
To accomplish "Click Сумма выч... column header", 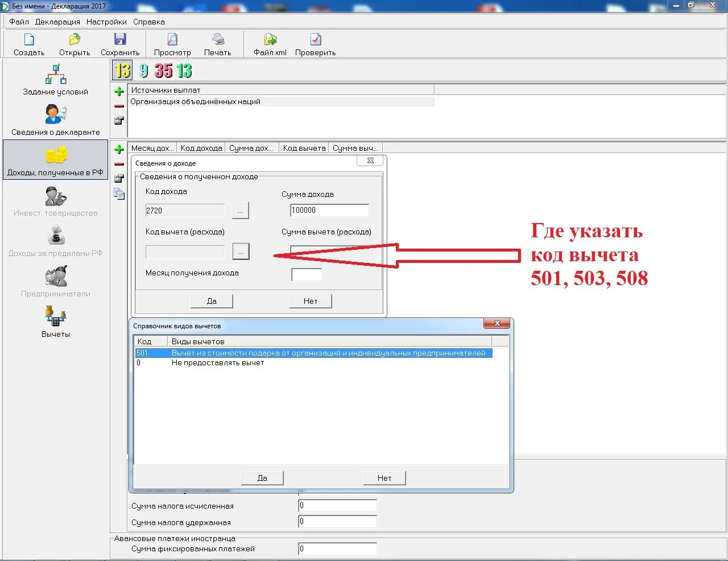I will pos(355,148).
